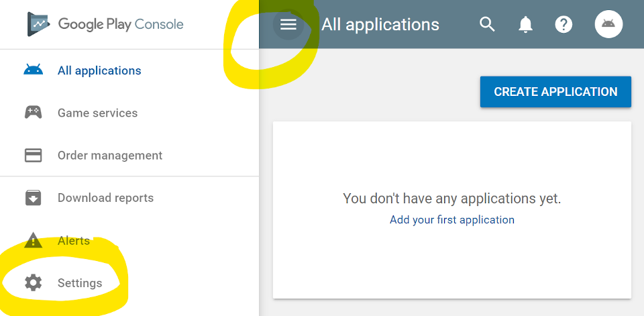Image resolution: width=644 pixels, height=316 pixels.
Task: Toggle the hamburger menu button
Action: [288, 25]
